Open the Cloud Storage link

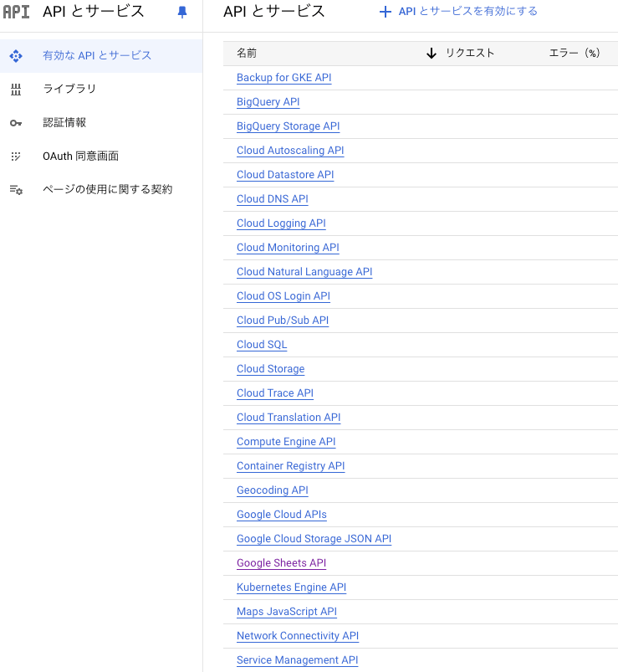[x=271, y=369]
